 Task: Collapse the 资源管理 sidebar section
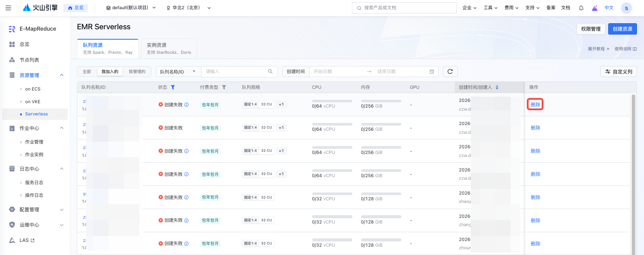click(61, 75)
